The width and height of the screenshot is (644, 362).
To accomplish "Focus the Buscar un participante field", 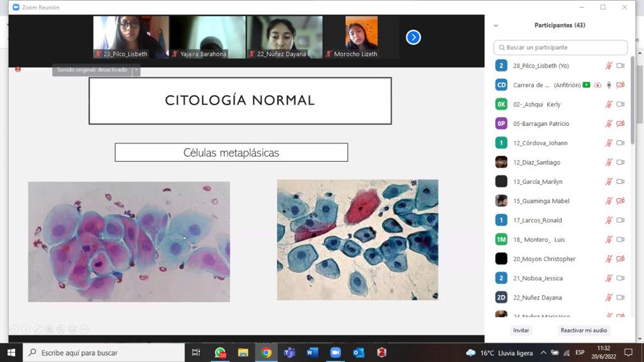I will click(x=560, y=47).
